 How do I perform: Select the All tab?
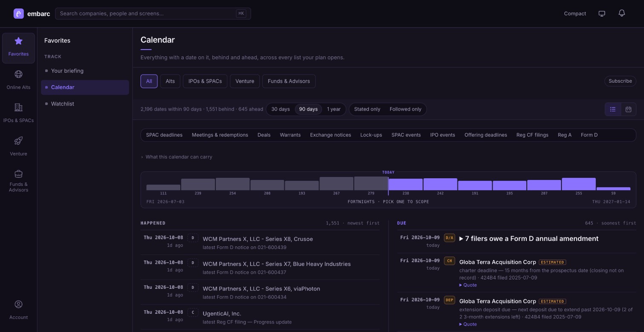[149, 81]
